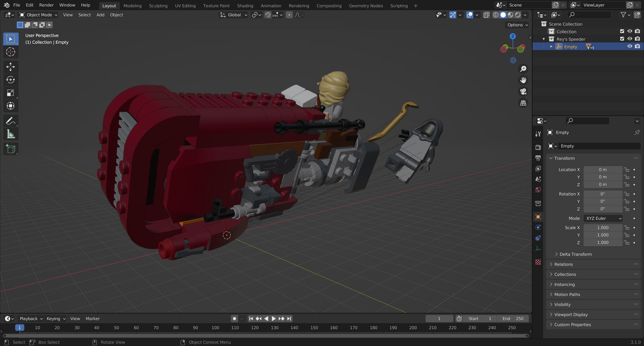Open Global transform orientation dropdown
The image size is (644, 346).
click(234, 15)
